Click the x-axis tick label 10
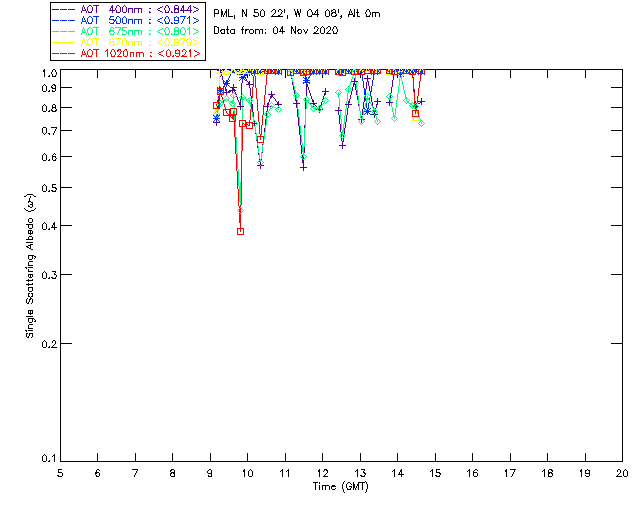The height and width of the screenshot is (512, 640). 247,473
